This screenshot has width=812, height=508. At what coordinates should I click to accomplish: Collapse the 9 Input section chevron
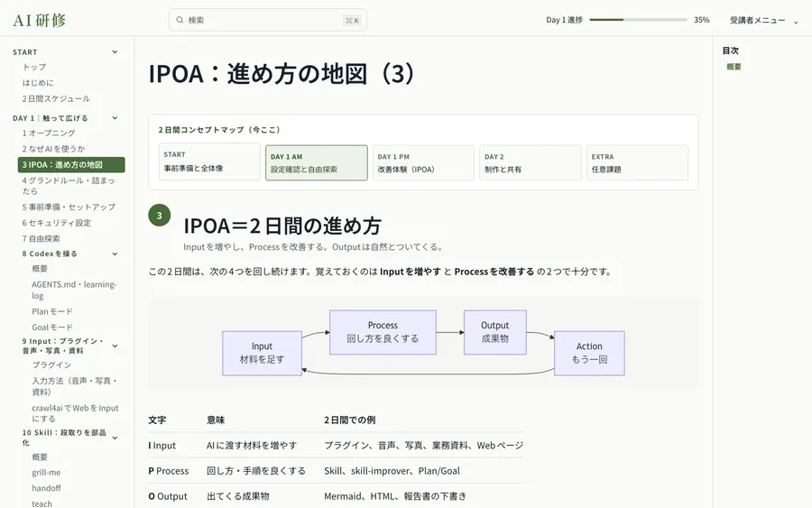point(115,346)
